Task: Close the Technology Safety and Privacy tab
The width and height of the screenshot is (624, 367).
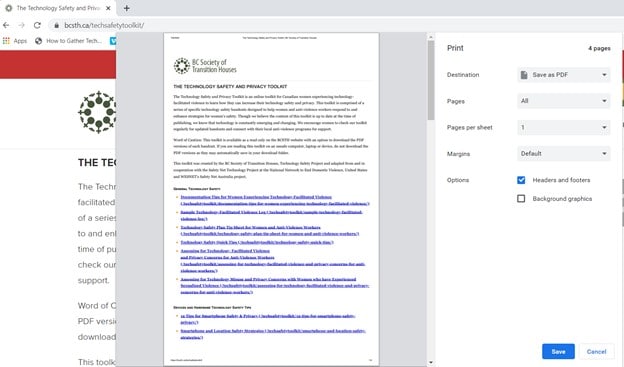Action: coord(108,8)
